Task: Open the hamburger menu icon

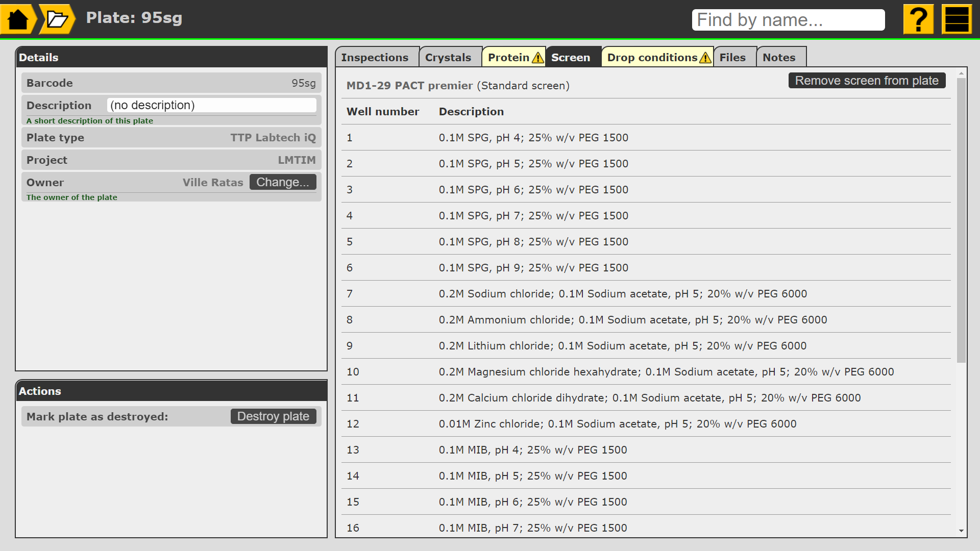Action: click(957, 19)
